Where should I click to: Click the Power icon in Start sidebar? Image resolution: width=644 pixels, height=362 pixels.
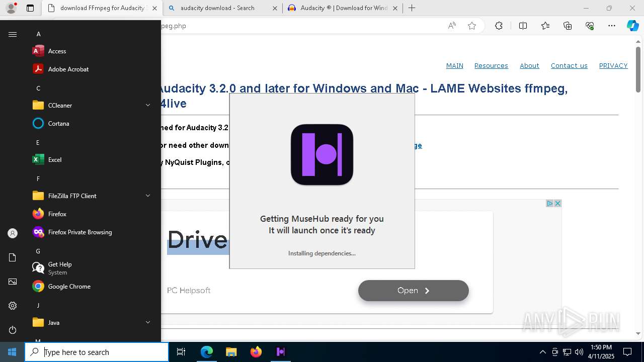(x=13, y=330)
